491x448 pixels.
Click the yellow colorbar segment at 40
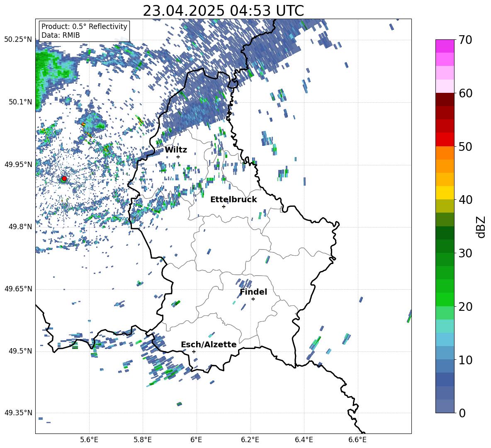click(445, 193)
